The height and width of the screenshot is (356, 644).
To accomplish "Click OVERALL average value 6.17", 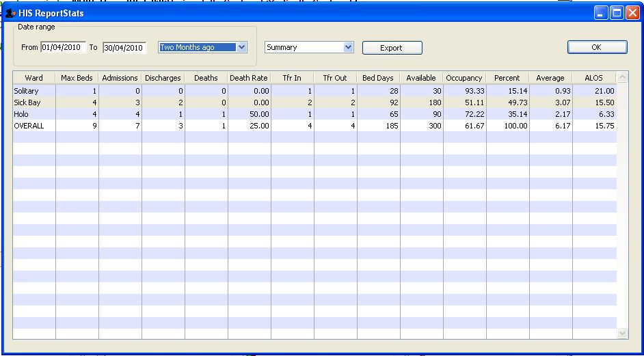I will [562, 126].
